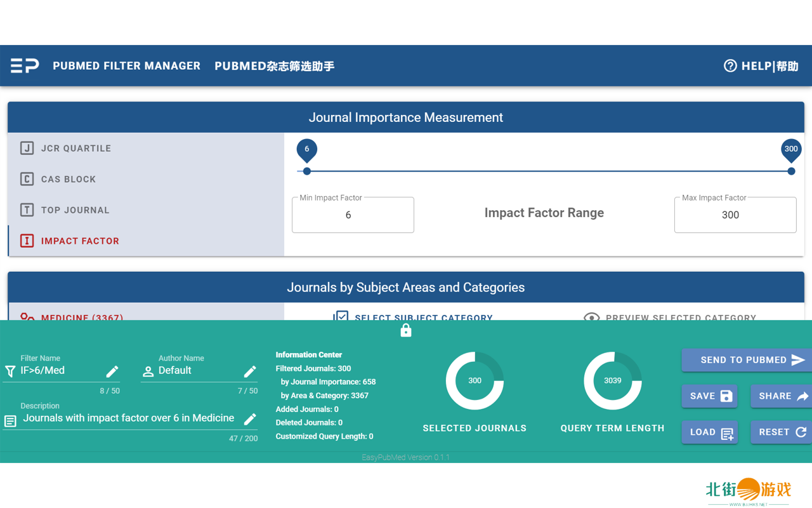Image resolution: width=812 pixels, height=508 pixels.
Task: Open the HELP page
Action: point(761,66)
